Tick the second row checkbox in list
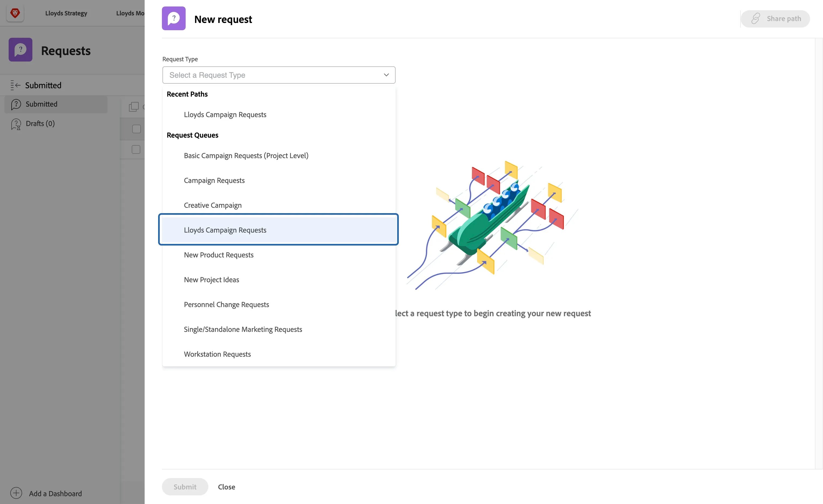Screen dimensions: 823x504 (136, 149)
